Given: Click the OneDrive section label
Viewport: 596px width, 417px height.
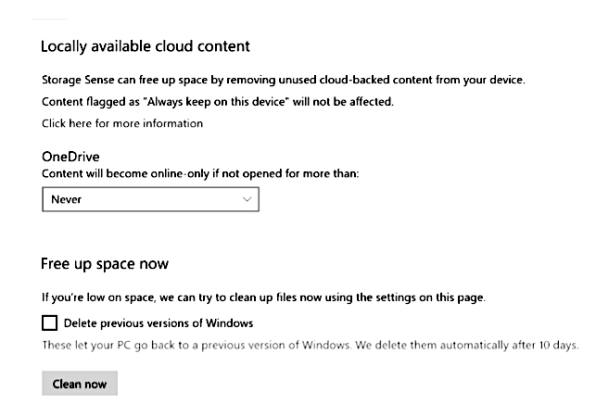Looking at the screenshot, I should (71, 157).
